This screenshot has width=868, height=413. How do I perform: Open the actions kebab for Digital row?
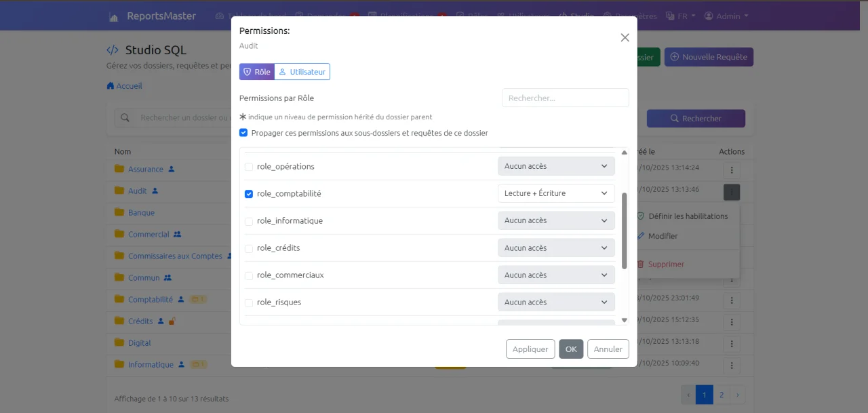(731, 343)
